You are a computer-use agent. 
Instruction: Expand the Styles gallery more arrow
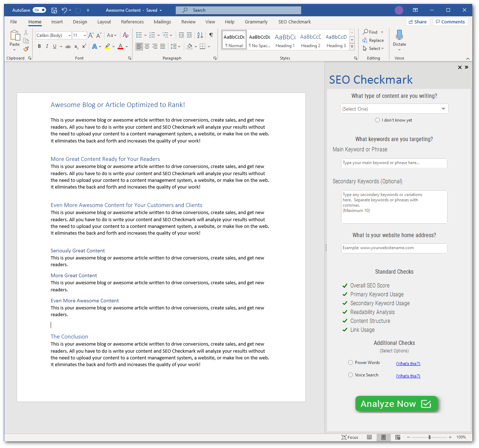[x=352, y=46]
